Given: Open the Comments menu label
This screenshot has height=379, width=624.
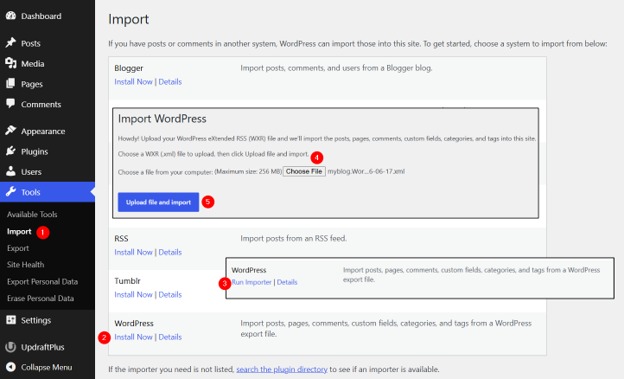Looking at the screenshot, I should click(41, 104).
